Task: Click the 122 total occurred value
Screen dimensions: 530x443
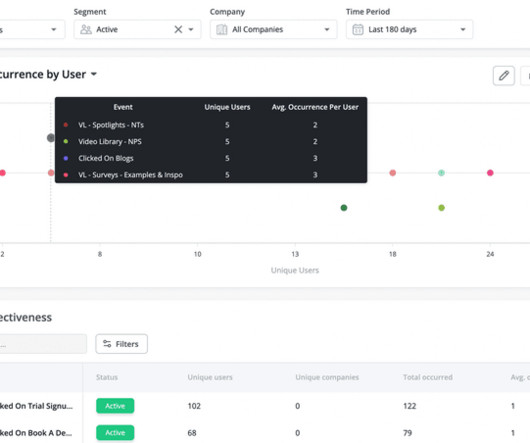Action: coord(409,406)
